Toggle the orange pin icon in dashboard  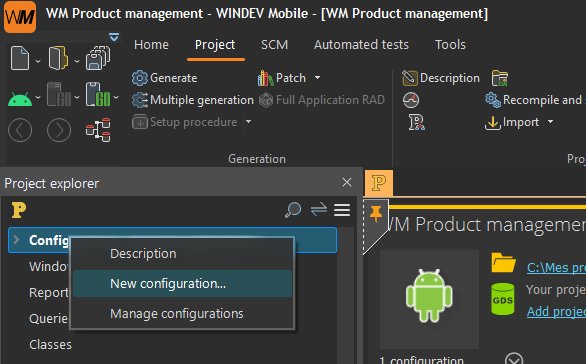click(376, 213)
